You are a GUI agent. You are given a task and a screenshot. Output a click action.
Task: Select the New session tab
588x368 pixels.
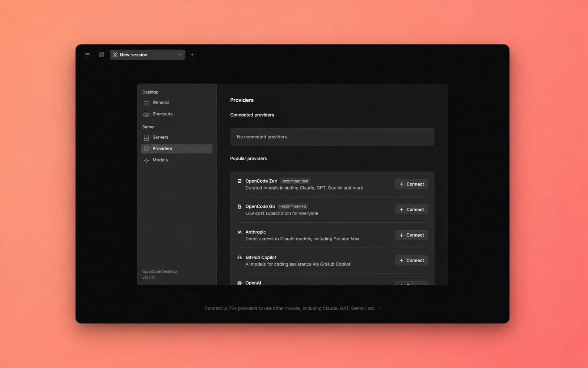(x=148, y=55)
